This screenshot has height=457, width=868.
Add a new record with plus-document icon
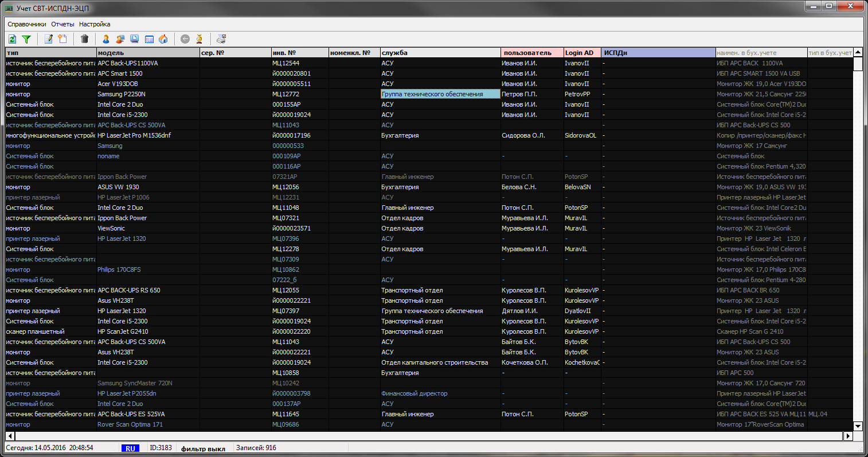62,39
